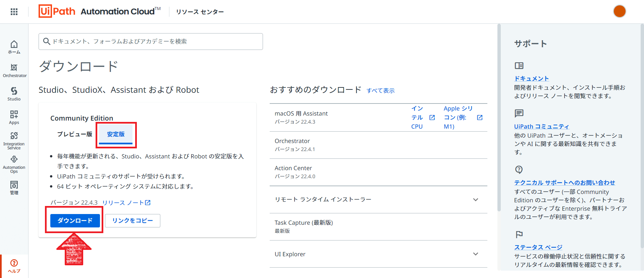The width and height of the screenshot is (644, 278).
Task: Open the ドキュメント support link
Action: [x=531, y=78]
